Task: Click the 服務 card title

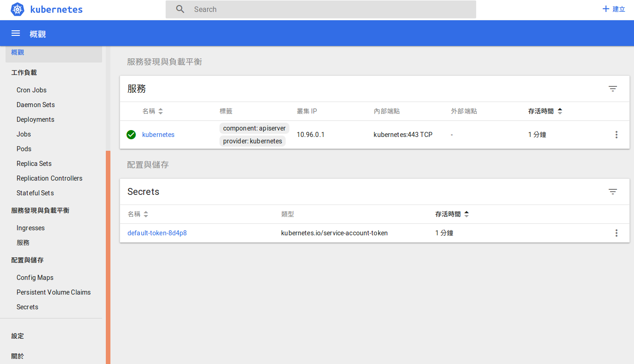Action: tap(137, 89)
